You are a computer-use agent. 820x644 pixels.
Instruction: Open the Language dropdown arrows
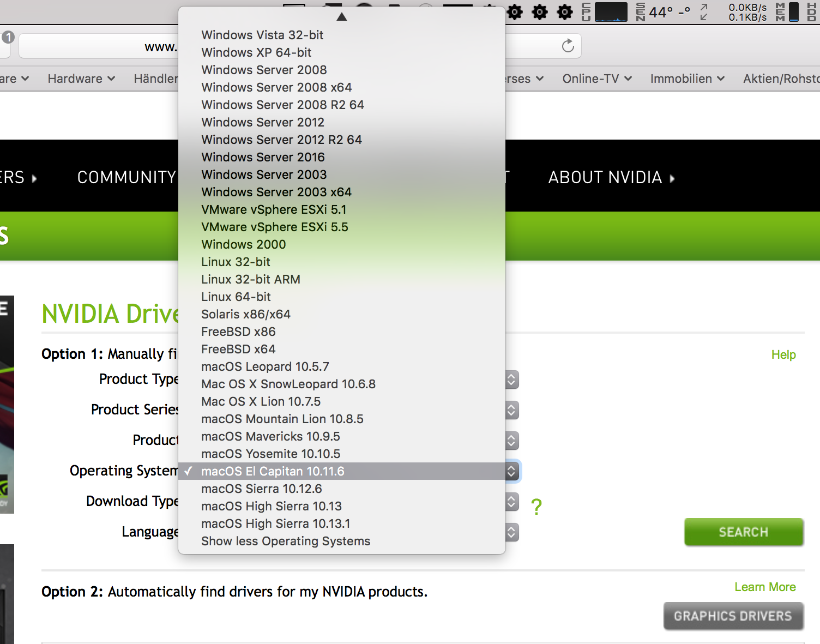click(x=511, y=532)
